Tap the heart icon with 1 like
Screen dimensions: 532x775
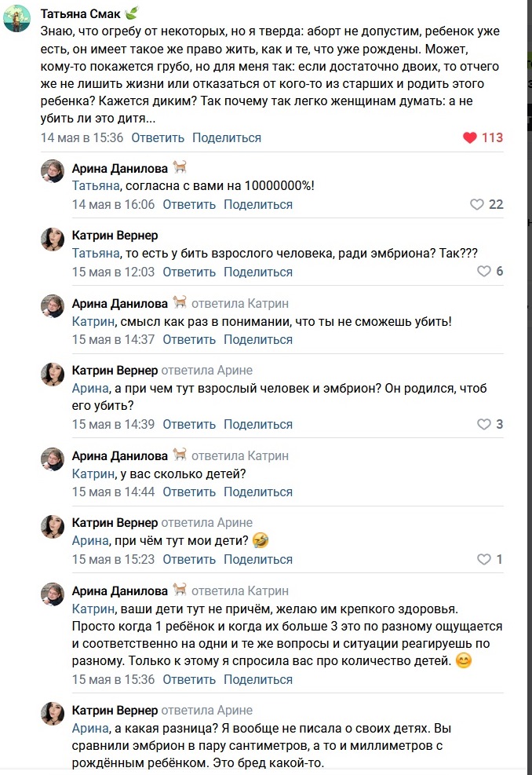(484, 560)
